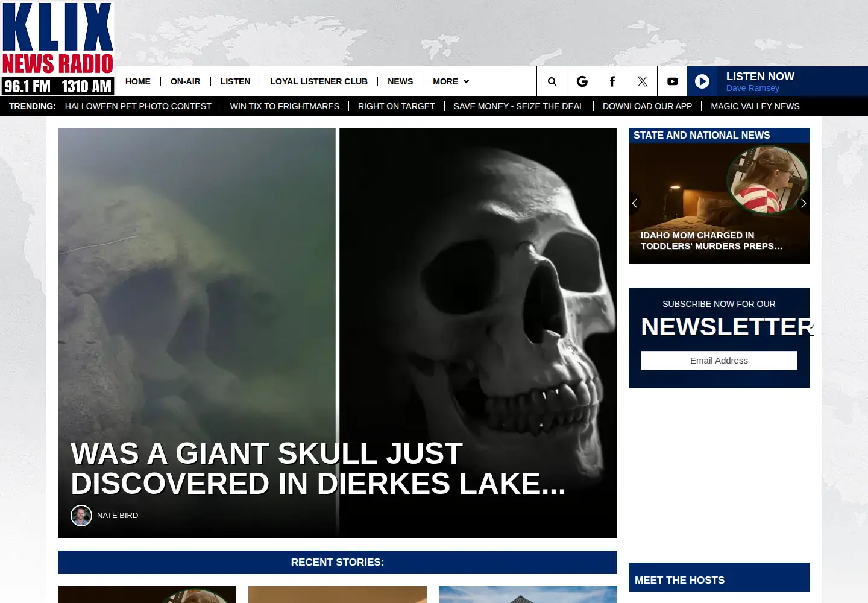Start the Listen Now play button
Image resolution: width=868 pixels, height=603 pixels.
tap(702, 81)
